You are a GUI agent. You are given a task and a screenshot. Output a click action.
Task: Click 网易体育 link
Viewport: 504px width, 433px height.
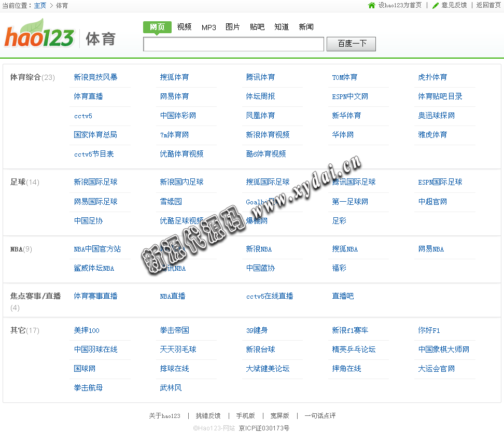(175, 96)
